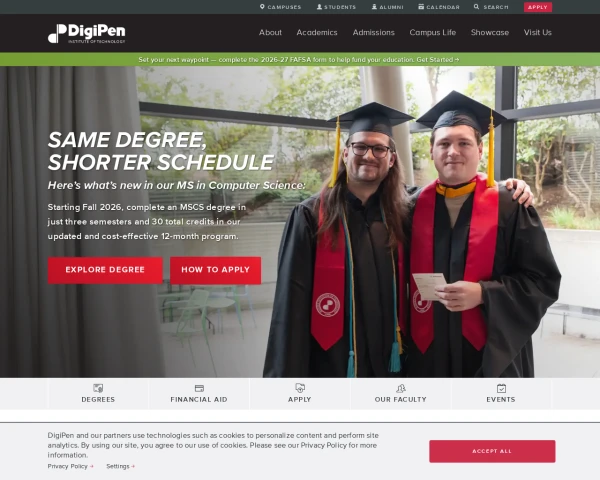Viewport: 600px width, 480px height.
Task: Open the Alumni graduate icon link
Action: pos(374,7)
